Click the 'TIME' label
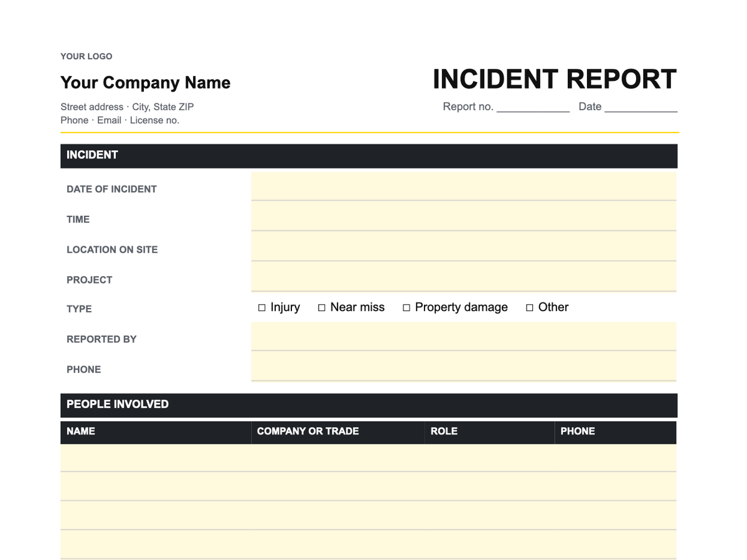The image size is (747, 560). 78,220
